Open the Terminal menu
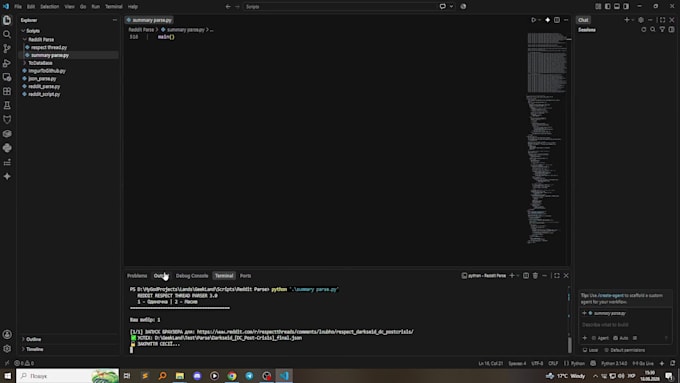Viewport: 680px width, 383px height. 114,7
